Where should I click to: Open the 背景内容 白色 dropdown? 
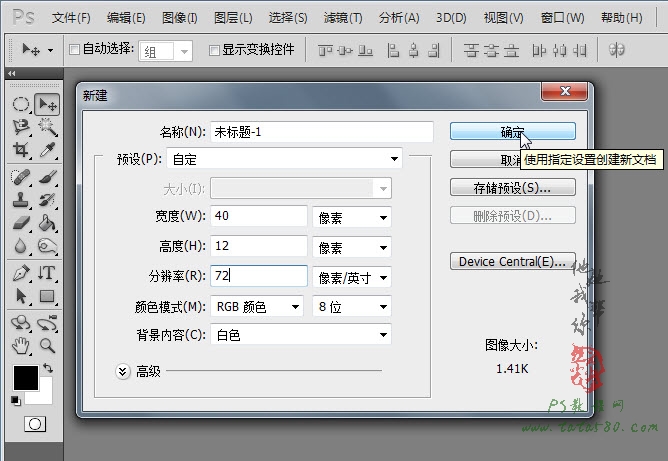pyautogui.click(x=301, y=335)
